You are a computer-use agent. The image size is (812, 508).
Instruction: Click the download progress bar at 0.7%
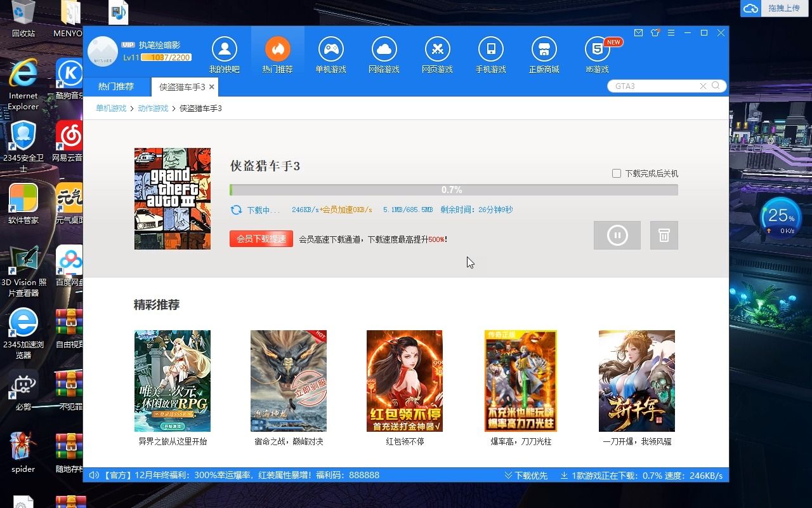point(454,190)
